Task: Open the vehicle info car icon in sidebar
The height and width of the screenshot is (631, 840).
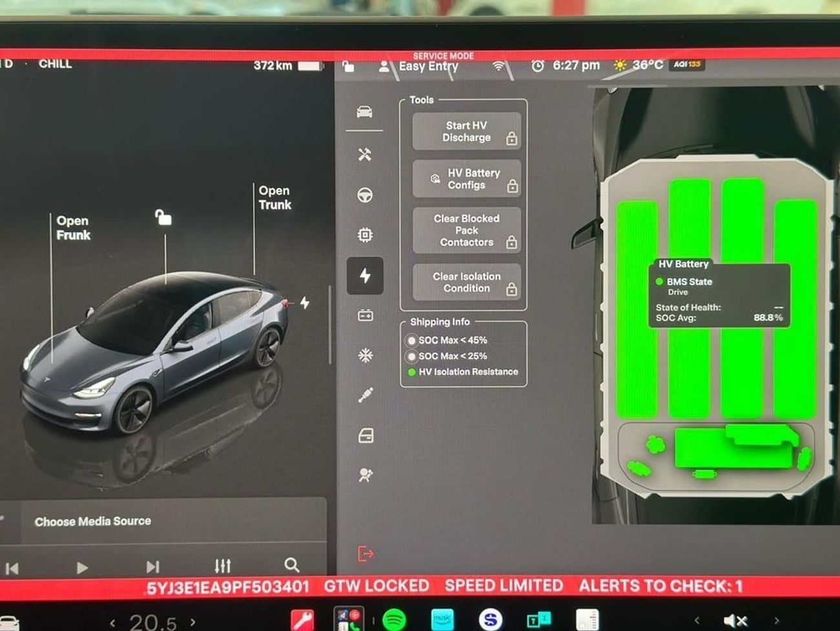Action: 364,112
